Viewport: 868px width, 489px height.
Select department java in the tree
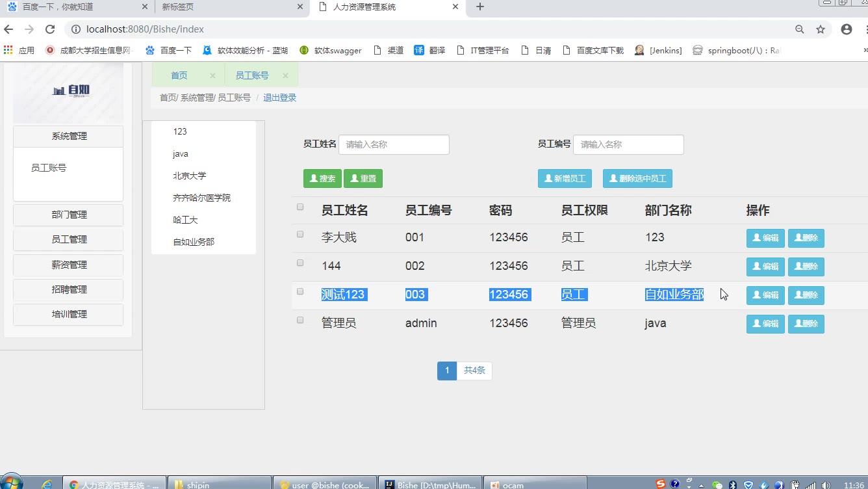[181, 153]
